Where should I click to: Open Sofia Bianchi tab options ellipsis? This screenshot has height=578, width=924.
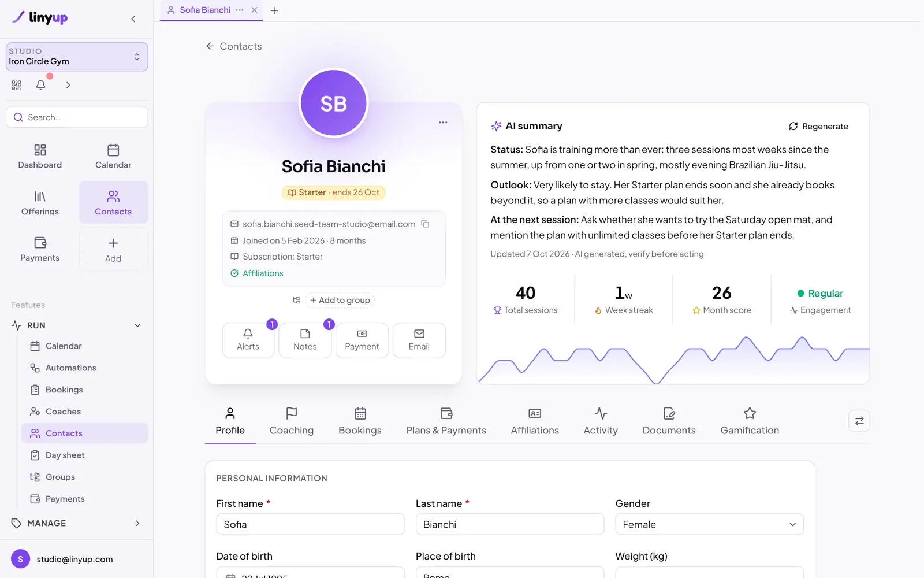[x=240, y=10]
